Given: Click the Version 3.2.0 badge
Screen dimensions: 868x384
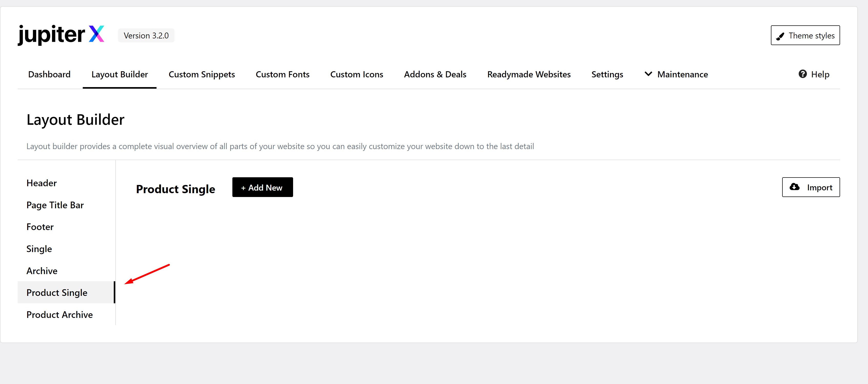Looking at the screenshot, I should point(146,35).
